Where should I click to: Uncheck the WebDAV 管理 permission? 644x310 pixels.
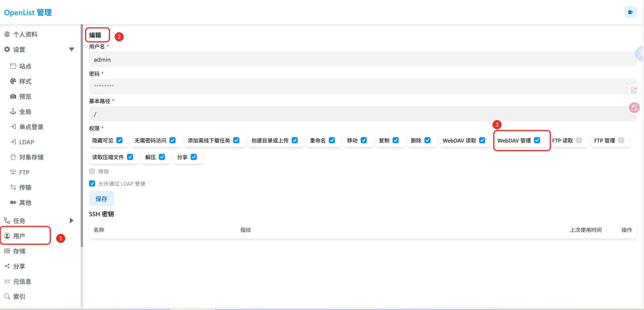click(x=537, y=140)
